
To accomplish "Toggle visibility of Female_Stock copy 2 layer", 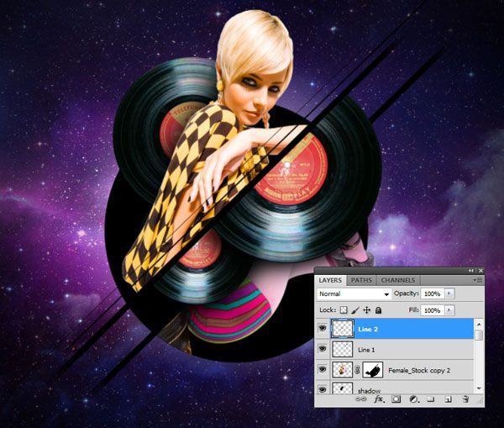I will tap(323, 369).
